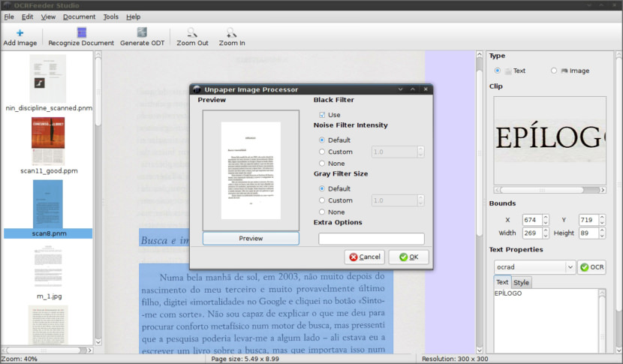The image size is (623, 364).
Task: Click the Zoom In magnifier icon
Action: tap(232, 33)
